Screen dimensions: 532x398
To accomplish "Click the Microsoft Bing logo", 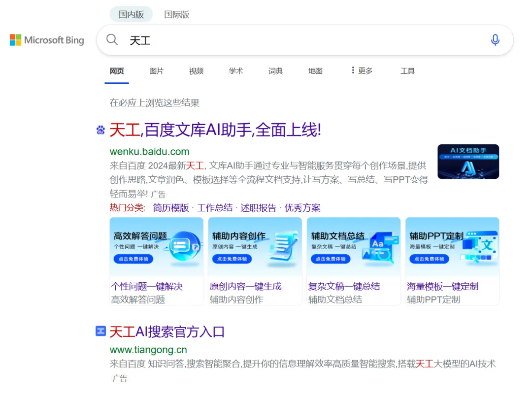I will pyautogui.click(x=47, y=40).
